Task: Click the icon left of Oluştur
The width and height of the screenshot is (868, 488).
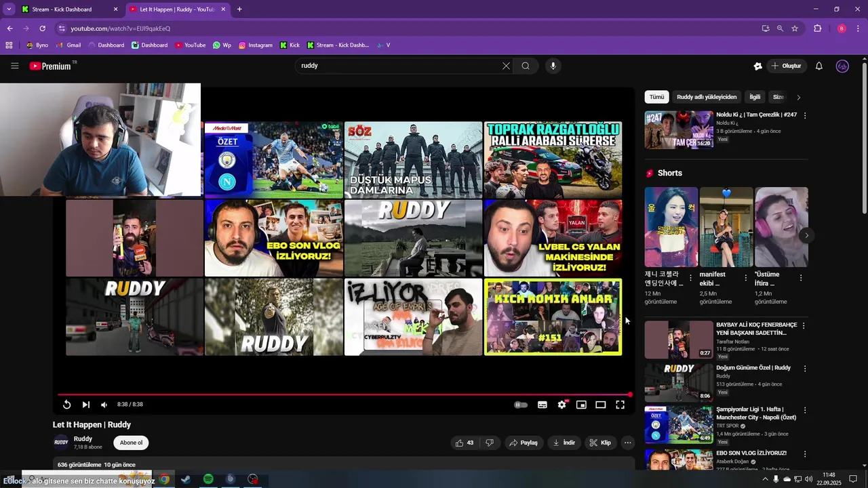Action: pos(758,66)
